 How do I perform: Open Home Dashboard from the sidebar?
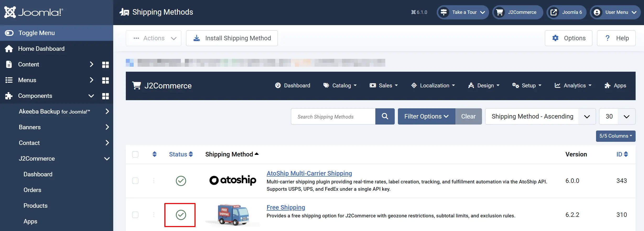[41, 49]
